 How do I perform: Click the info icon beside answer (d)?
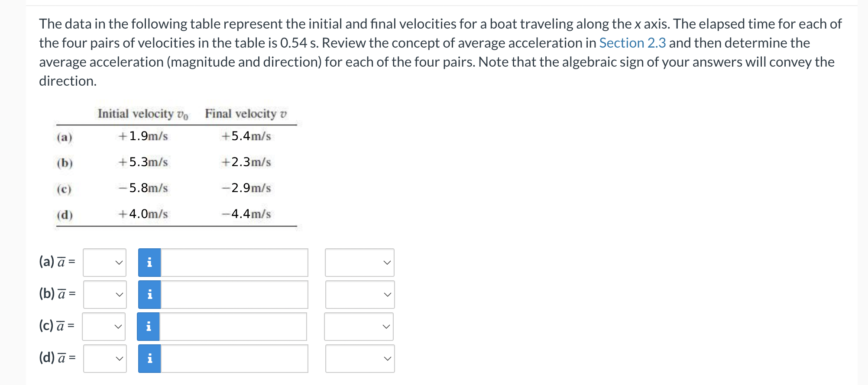pos(149,358)
